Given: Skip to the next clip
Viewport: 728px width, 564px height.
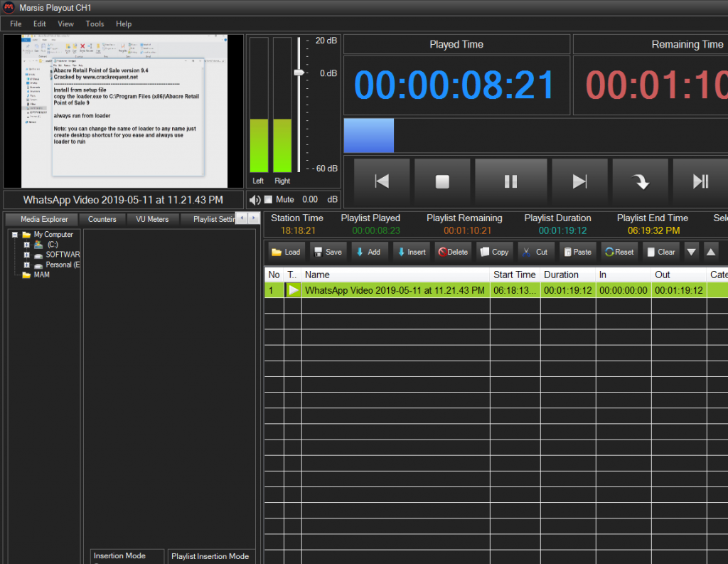Looking at the screenshot, I should (x=579, y=181).
